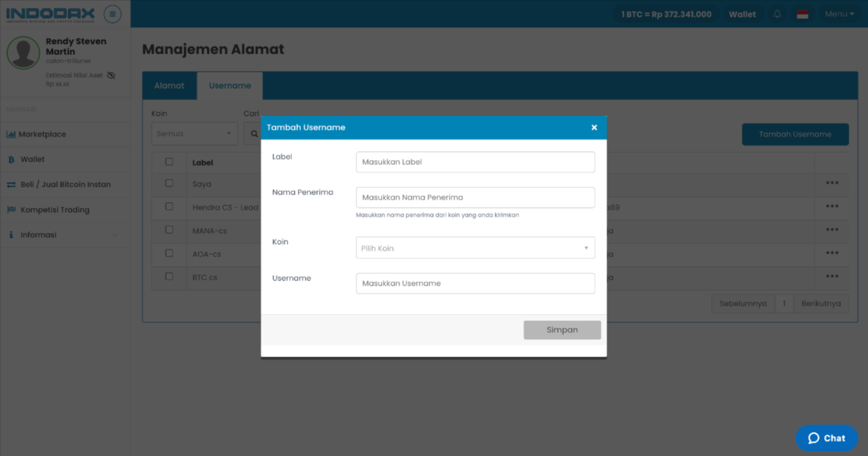Image resolution: width=868 pixels, height=456 pixels.
Task: Click the hamburger menu icon beside logo
Action: tap(112, 14)
